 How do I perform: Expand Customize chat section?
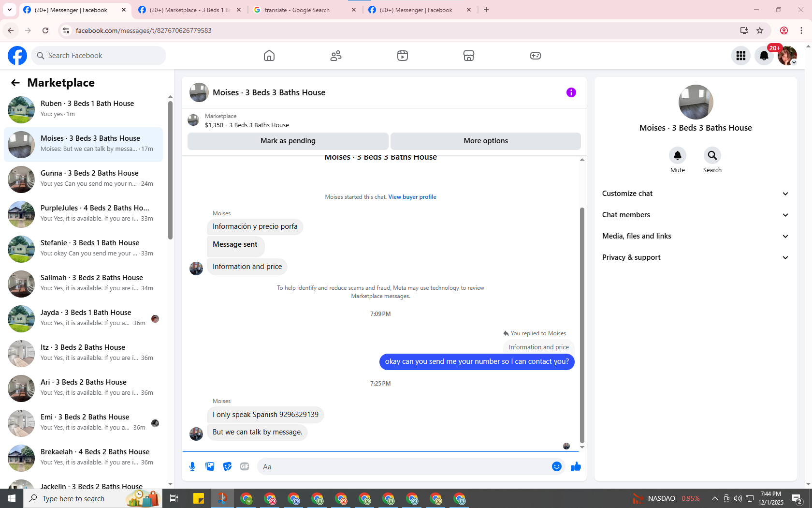pos(696,194)
